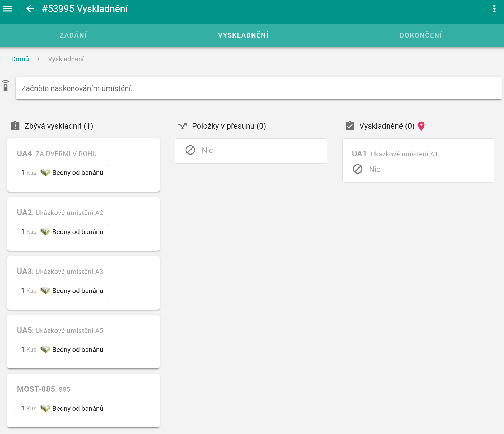
Task: Click the Zbývá vyskladnit clipboard icon
Action: pyautogui.click(x=15, y=126)
